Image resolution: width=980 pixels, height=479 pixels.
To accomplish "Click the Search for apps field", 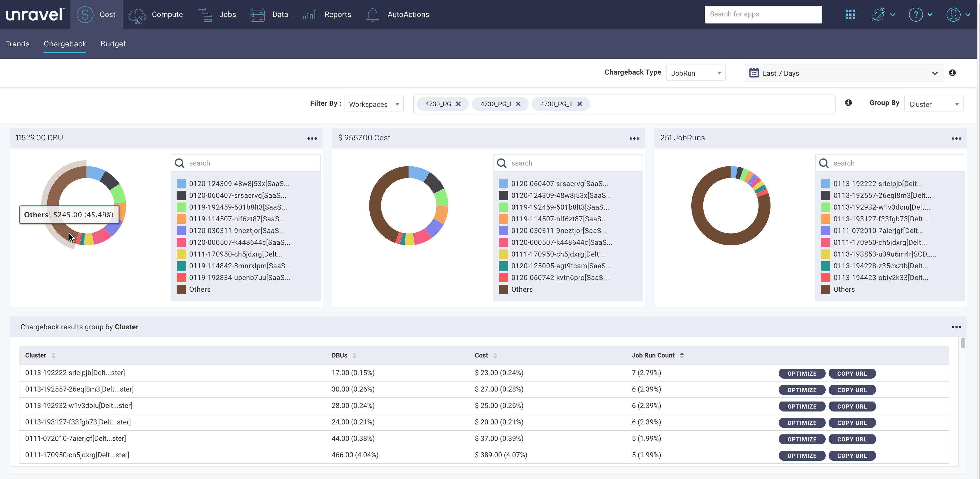I will click(x=763, y=14).
